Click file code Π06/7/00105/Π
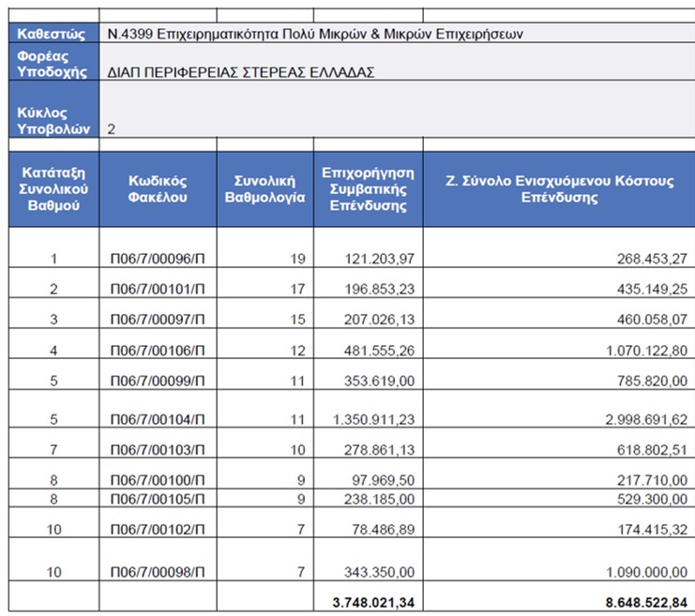The width and height of the screenshot is (695, 616). point(158,499)
